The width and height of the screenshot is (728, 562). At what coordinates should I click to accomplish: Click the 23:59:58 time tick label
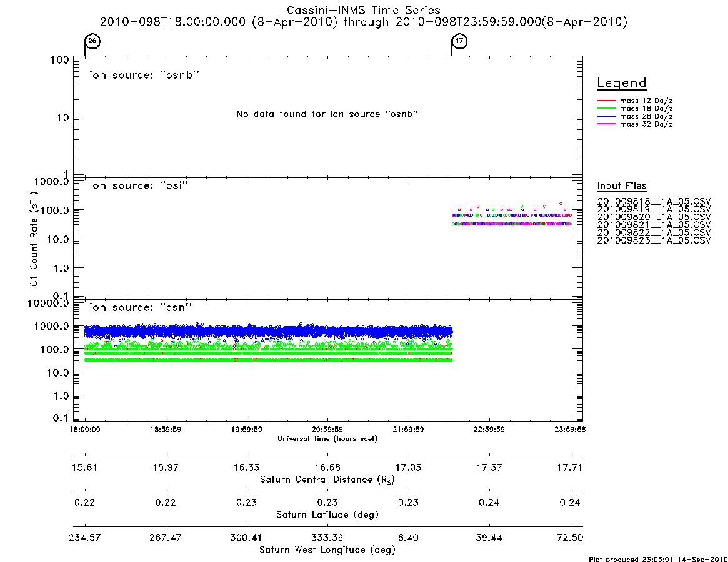[570, 430]
